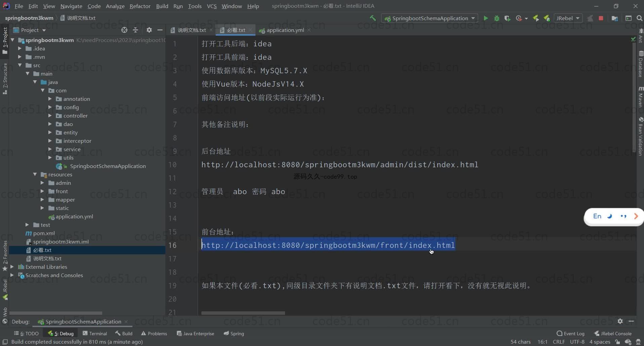This screenshot has height=346, width=644.
Task: Expand the .idea folder
Action: pos(20,48)
